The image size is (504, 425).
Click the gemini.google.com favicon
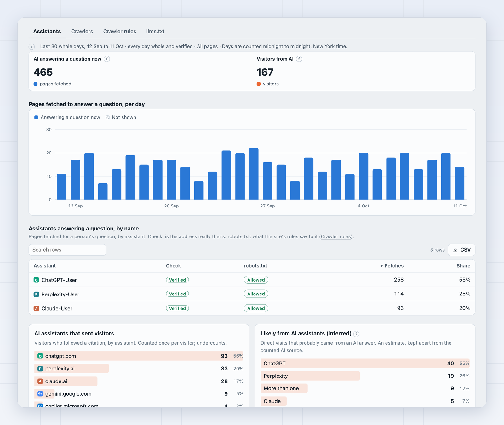point(40,394)
